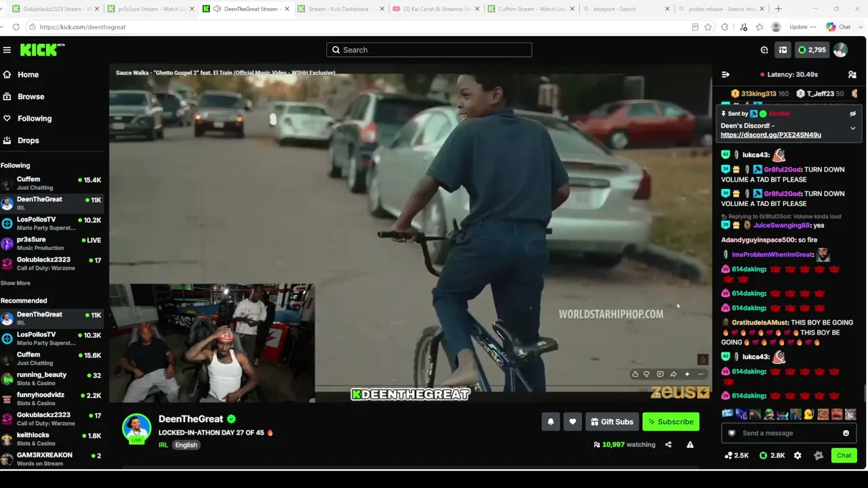The height and width of the screenshot is (488, 868).
Task: Hide the pinned KickBot message
Action: point(853,114)
